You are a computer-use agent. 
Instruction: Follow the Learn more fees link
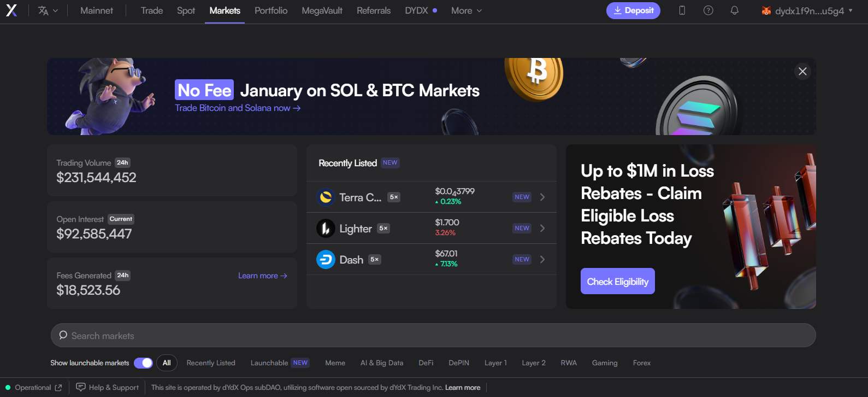pyautogui.click(x=262, y=276)
